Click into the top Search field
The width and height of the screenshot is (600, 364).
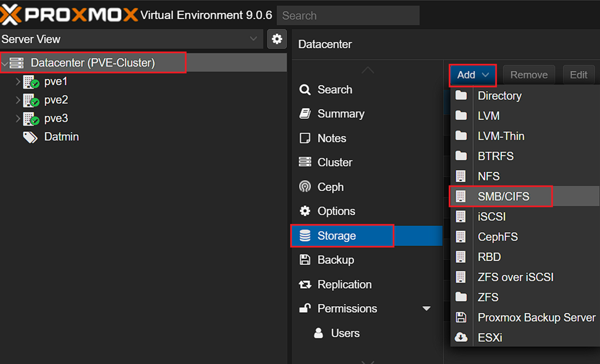tap(347, 15)
